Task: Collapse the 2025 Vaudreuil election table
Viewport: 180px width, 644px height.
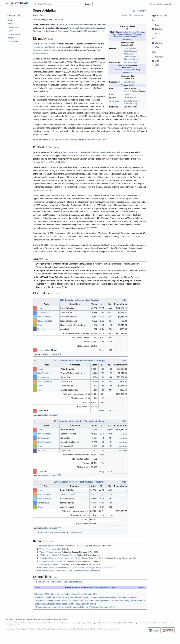Action: pyautogui.click(x=124, y=300)
